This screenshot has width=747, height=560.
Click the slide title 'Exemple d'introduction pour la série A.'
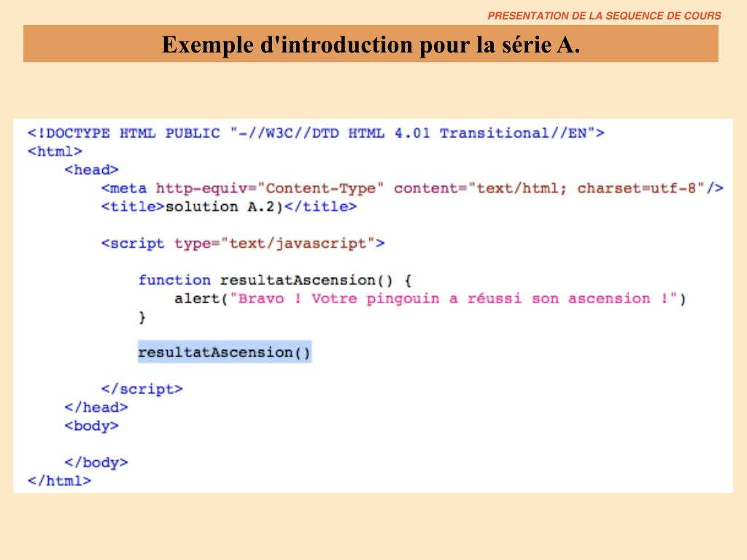[x=371, y=44]
